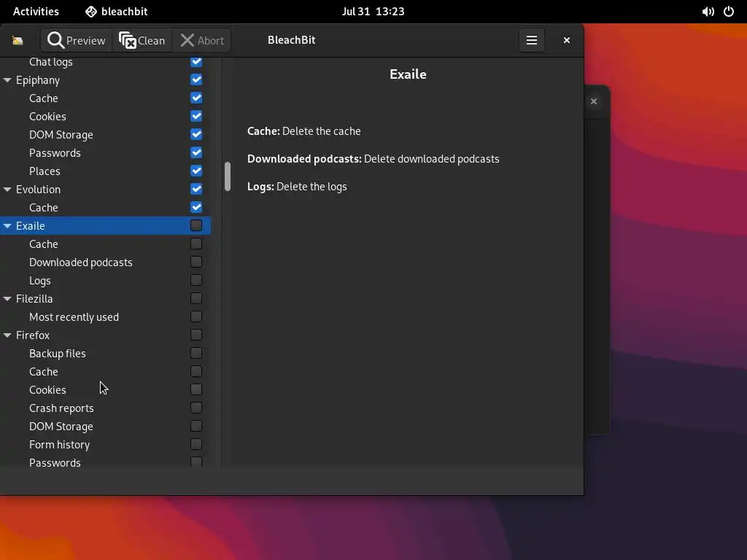
Task: Open the bleachbit app menu in top bar
Action: click(116, 12)
